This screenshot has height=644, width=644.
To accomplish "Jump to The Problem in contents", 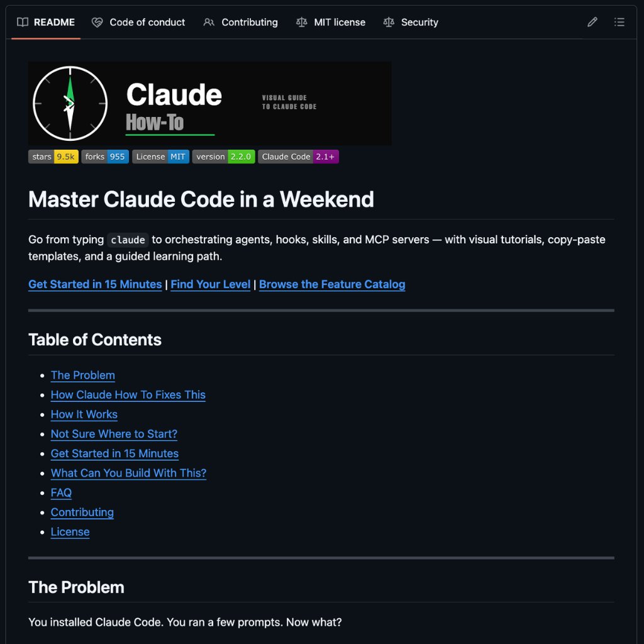I will [x=82, y=375].
